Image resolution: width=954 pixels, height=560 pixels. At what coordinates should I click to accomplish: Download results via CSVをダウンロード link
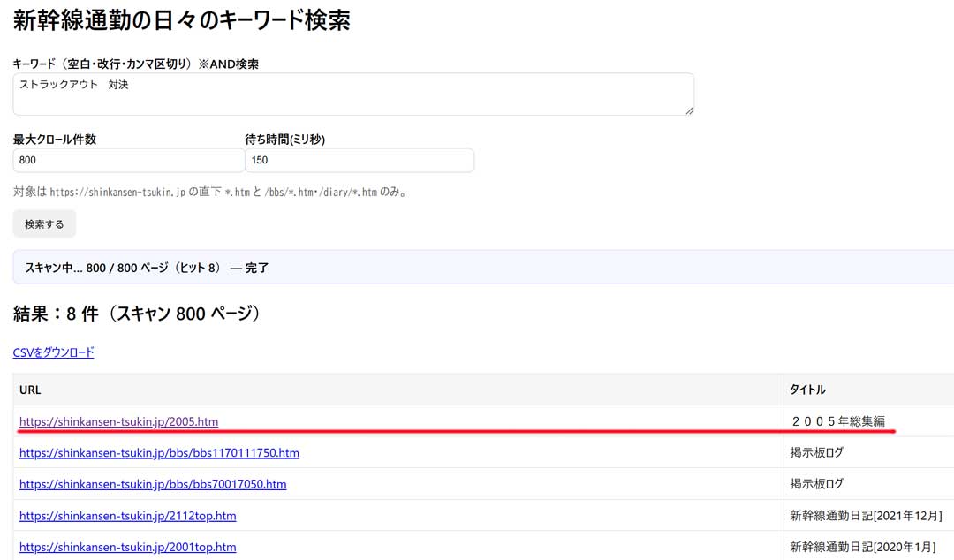click(53, 352)
